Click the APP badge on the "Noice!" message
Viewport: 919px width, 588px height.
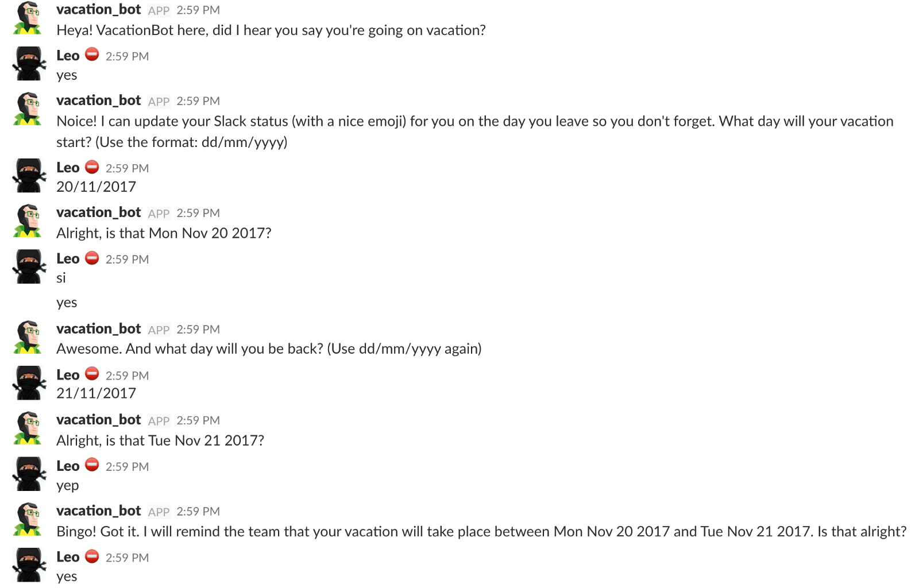pyautogui.click(x=159, y=102)
